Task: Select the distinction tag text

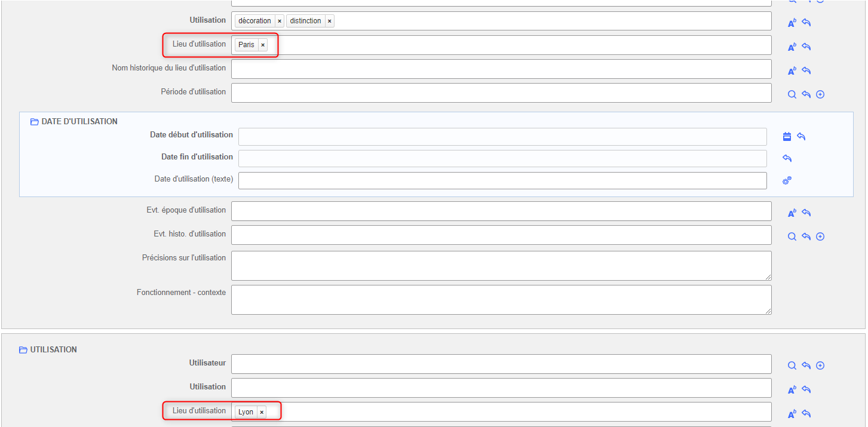Action: tap(306, 21)
